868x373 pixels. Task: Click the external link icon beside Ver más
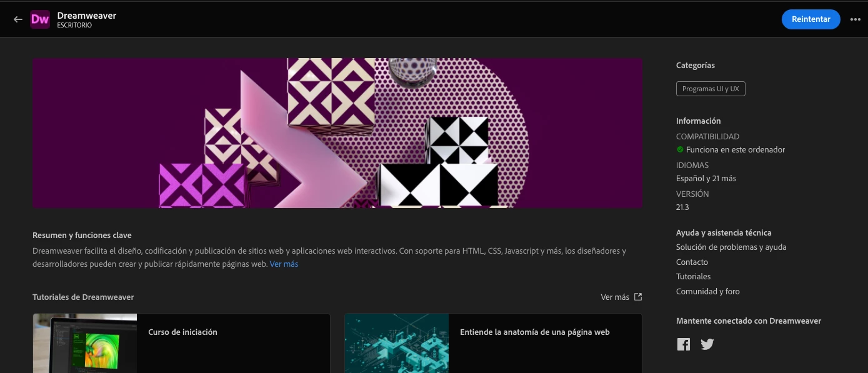[x=638, y=297]
